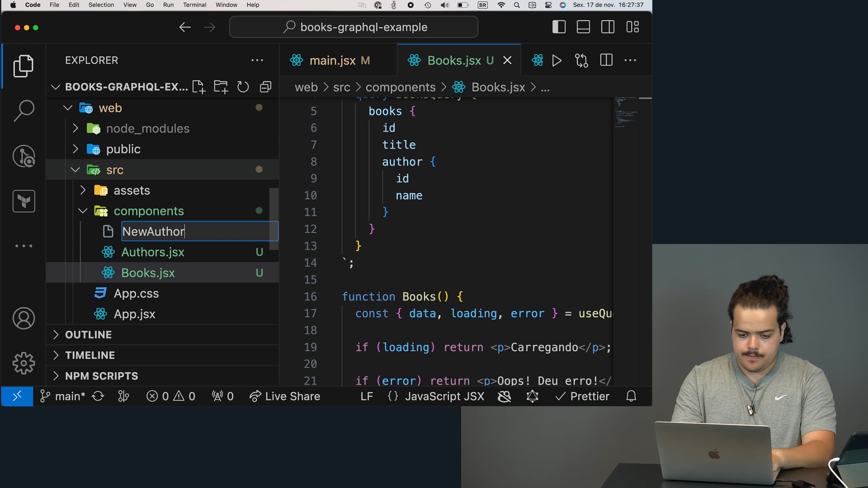Collapse all folders in explorer
This screenshot has height=488, width=868.
(x=265, y=87)
